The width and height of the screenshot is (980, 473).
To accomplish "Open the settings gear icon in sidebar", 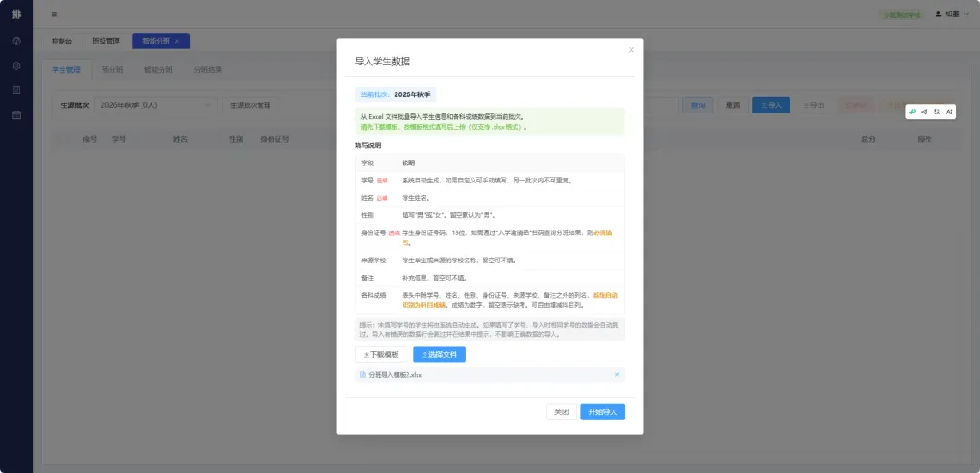I will coord(16,65).
